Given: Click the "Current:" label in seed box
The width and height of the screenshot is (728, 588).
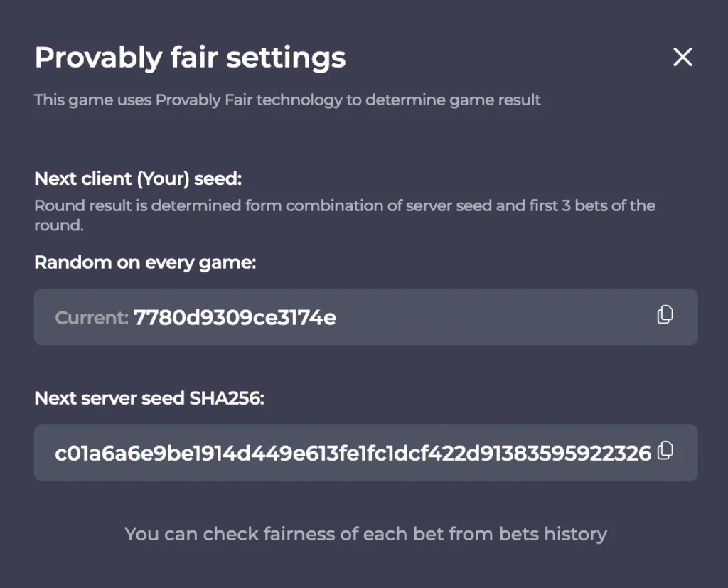Looking at the screenshot, I should pos(91,317).
